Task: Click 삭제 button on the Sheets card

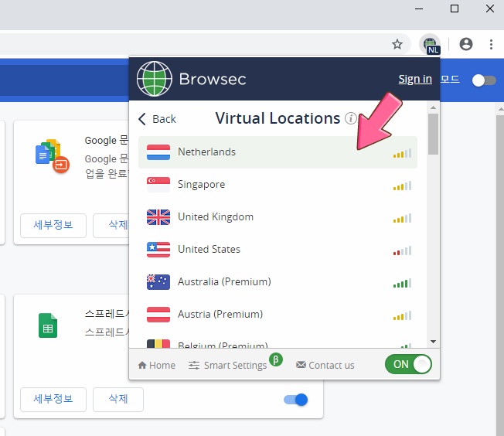Action: click(118, 400)
